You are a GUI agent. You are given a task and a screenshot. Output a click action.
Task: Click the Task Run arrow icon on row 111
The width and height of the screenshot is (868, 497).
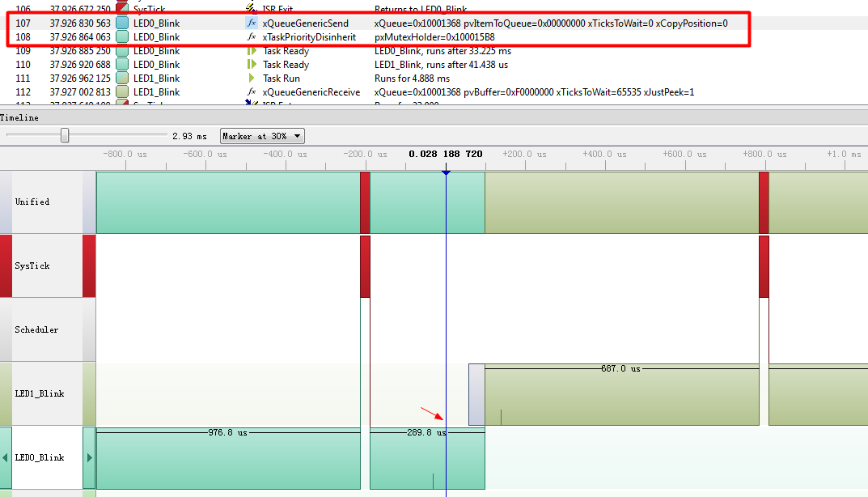(251, 78)
